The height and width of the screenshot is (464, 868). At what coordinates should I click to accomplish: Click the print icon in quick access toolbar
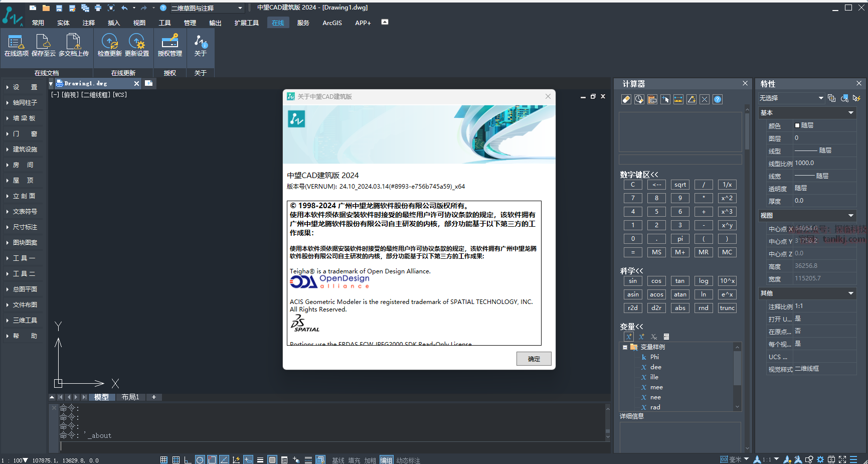click(98, 8)
